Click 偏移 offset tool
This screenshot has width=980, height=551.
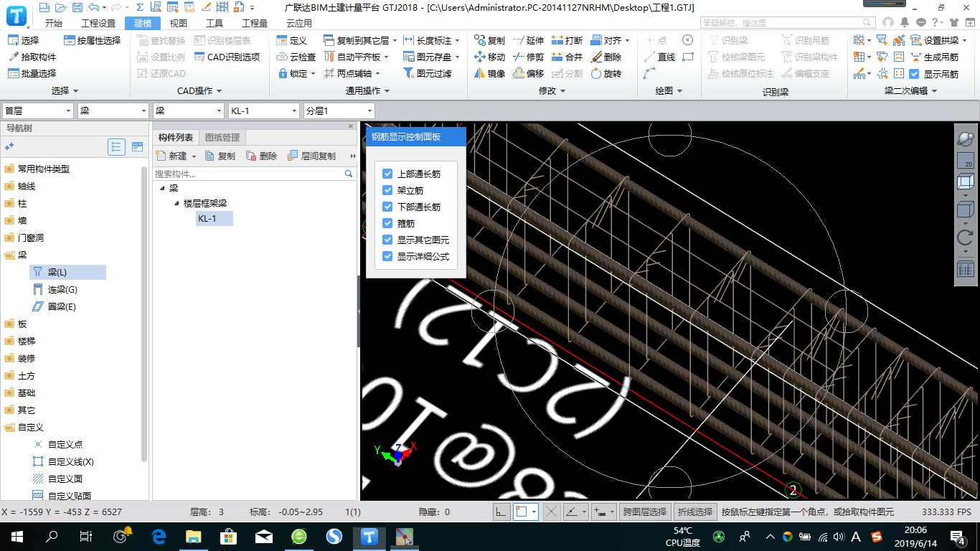point(529,74)
